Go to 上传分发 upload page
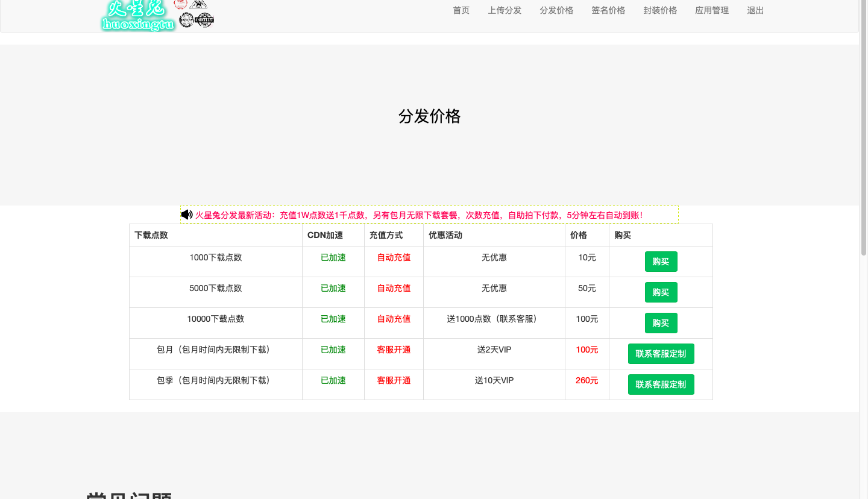 click(505, 10)
